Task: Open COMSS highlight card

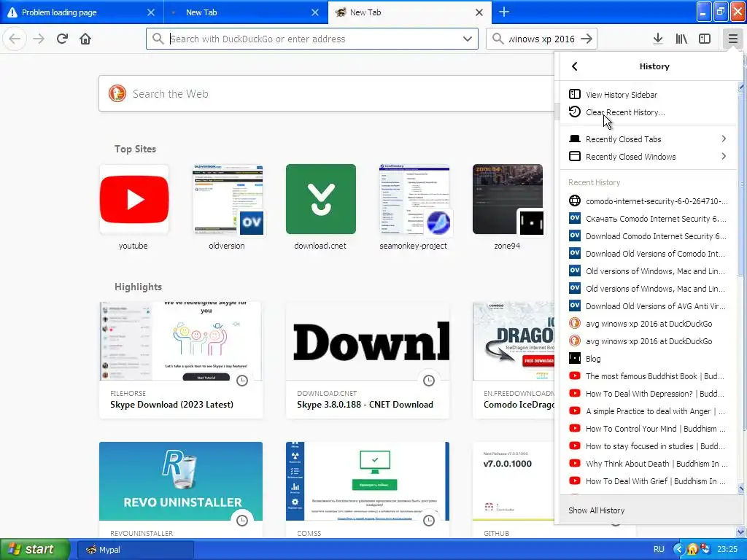Action: coord(368,491)
